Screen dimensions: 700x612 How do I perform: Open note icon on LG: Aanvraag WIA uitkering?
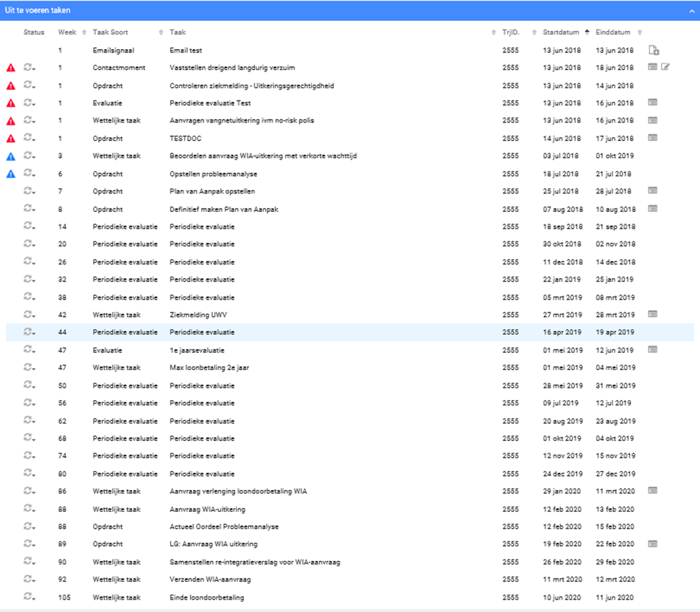tap(652, 544)
